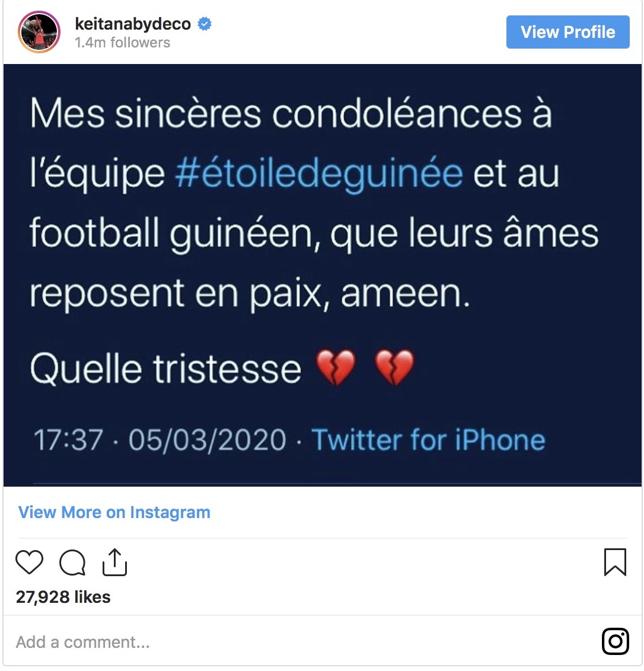Focus the Add a comment field

299,641
